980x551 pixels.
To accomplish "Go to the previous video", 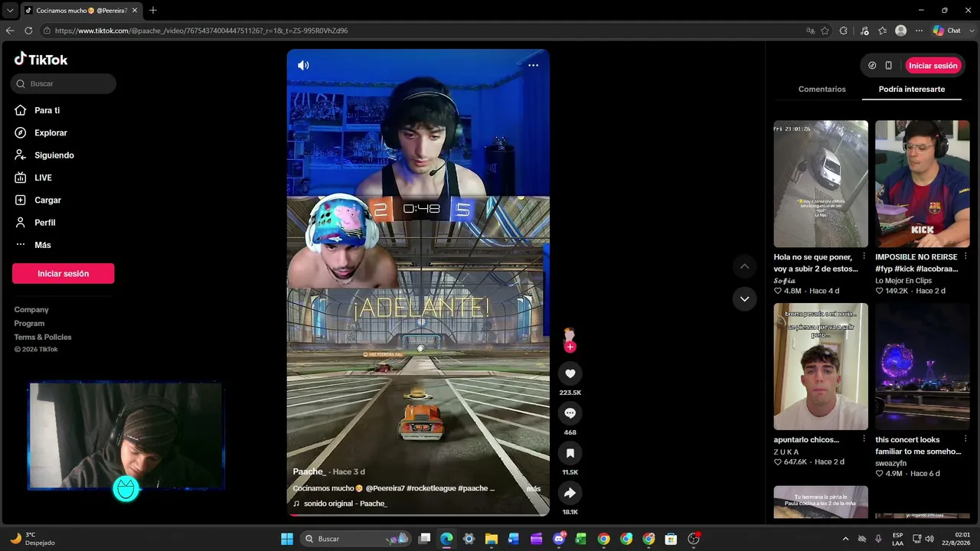I will (x=744, y=266).
